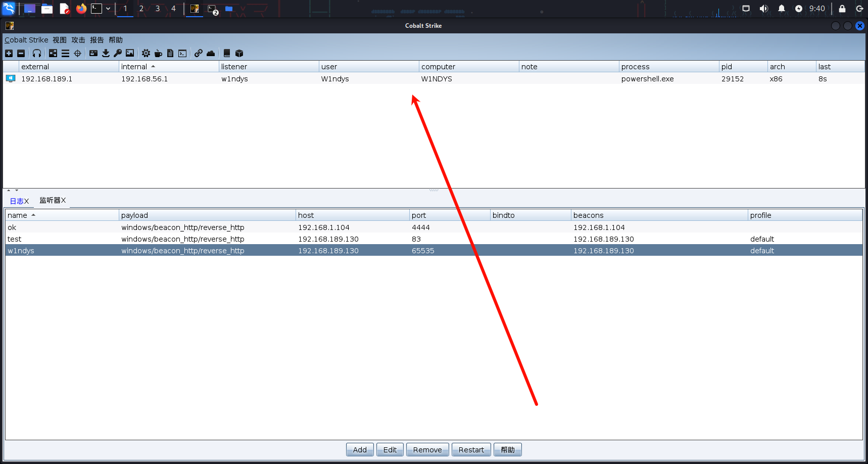Image resolution: width=868 pixels, height=464 pixels.
Task: Click the gear payload generator icon
Action: (146, 53)
